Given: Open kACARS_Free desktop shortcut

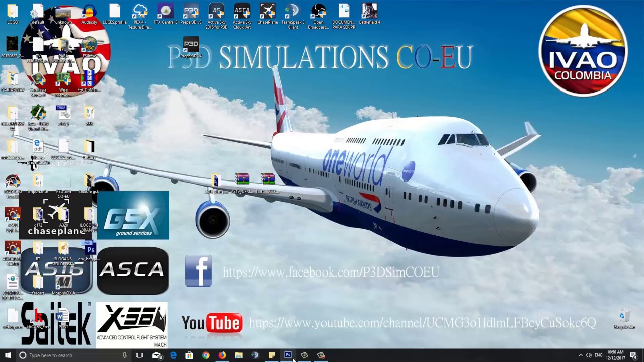Looking at the screenshot, I should click(x=38, y=319).
